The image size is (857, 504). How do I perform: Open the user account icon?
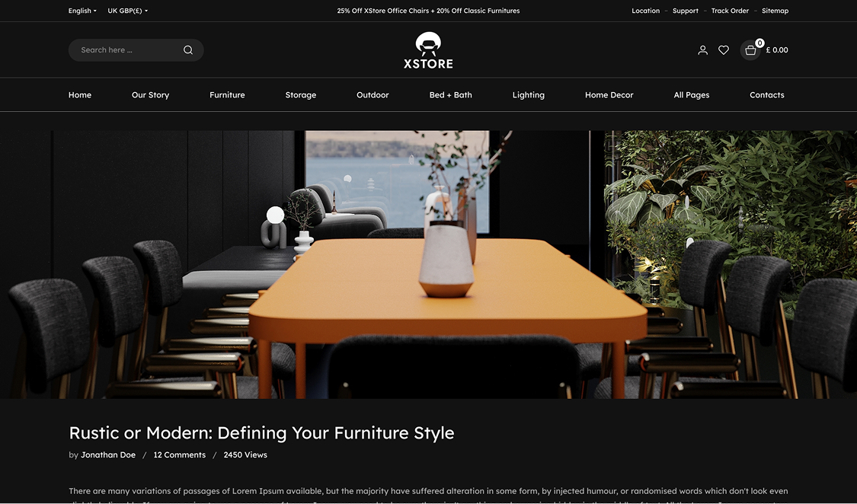pos(702,50)
